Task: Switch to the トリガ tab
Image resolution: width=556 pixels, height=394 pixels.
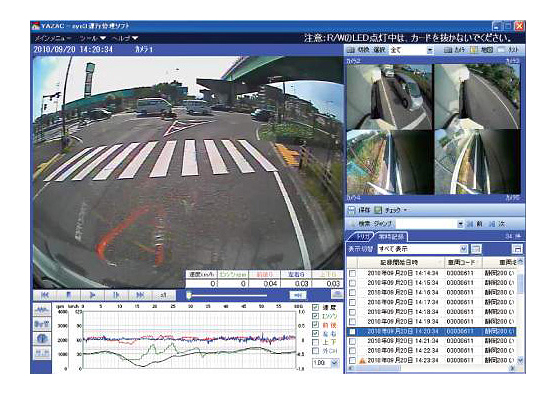Action: (x=362, y=236)
